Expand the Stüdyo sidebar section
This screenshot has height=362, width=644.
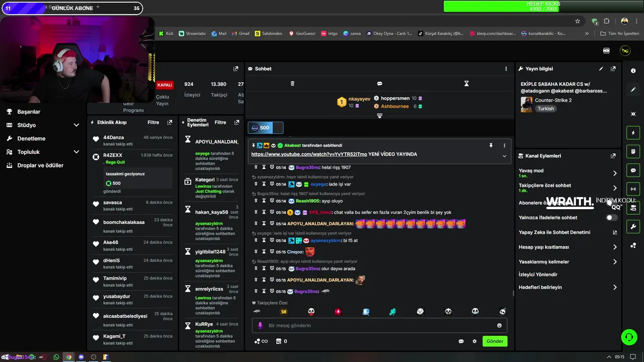click(76, 125)
